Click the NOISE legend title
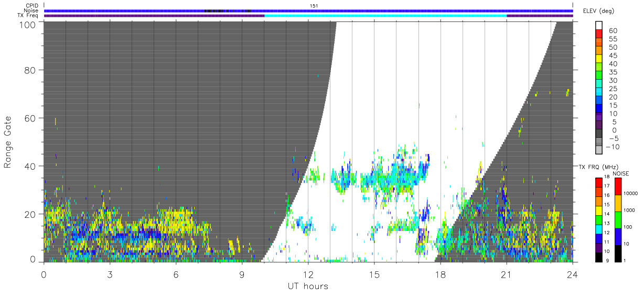This screenshot has width=644, height=297. pyautogui.click(x=622, y=173)
